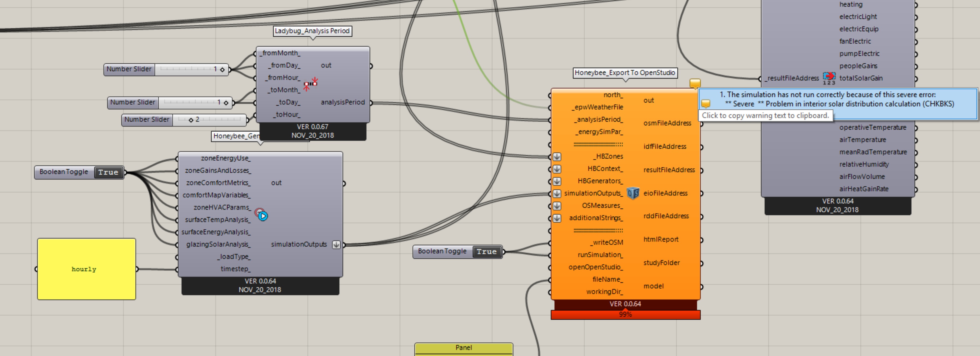Screen dimensions: 980x356
Task: Click the htmlReport output parameter
Action: tap(661, 240)
